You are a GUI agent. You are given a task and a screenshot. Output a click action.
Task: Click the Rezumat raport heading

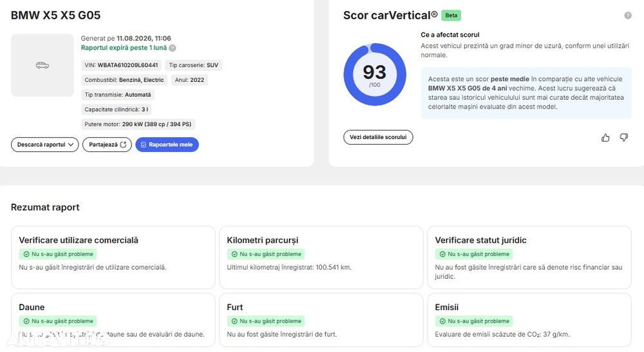point(45,207)
